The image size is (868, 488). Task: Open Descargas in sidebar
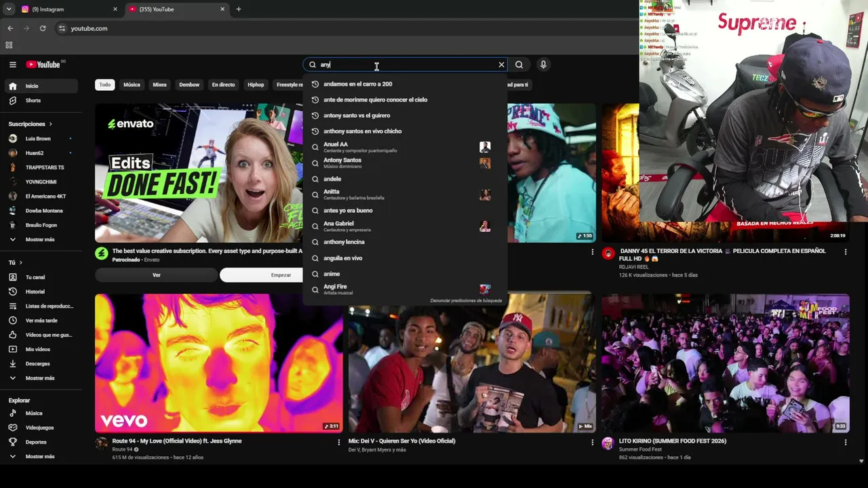(x=42, y=363)
